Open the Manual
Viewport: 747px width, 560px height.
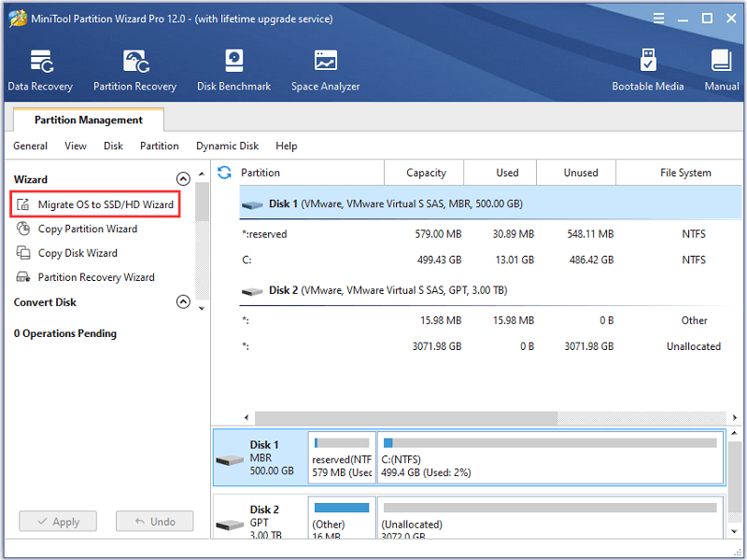tap(721, 70)
